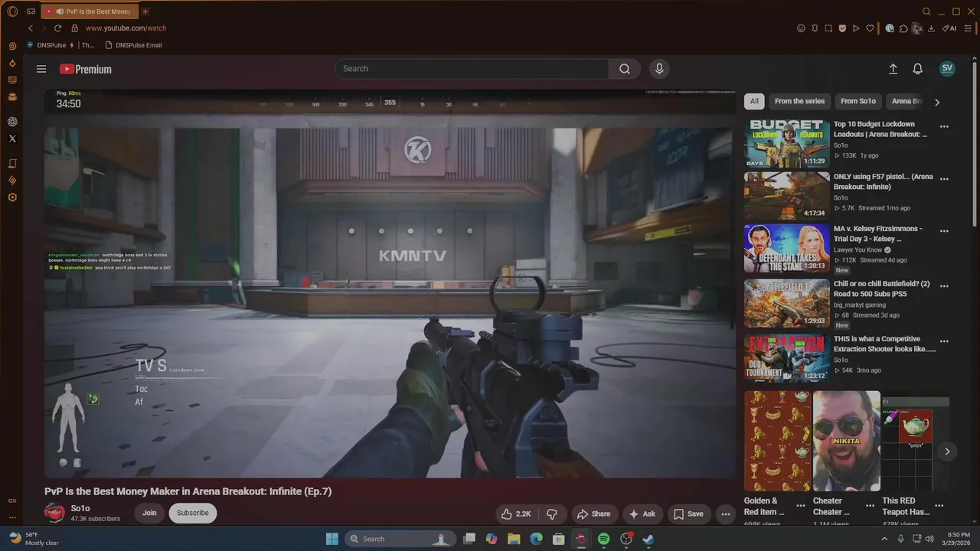Open options for MA v. Kelsey Fitzsimmons video
The width and height of the screenshot is (980, 551).
click(944, 231)
